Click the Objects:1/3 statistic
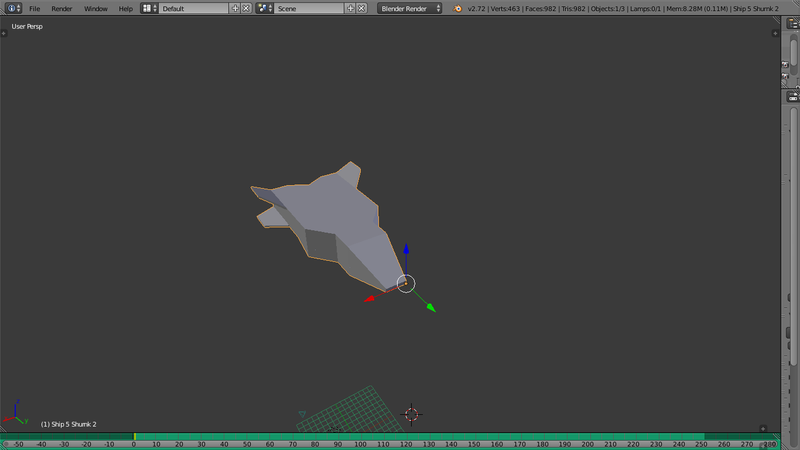 (x=608, y=9)
